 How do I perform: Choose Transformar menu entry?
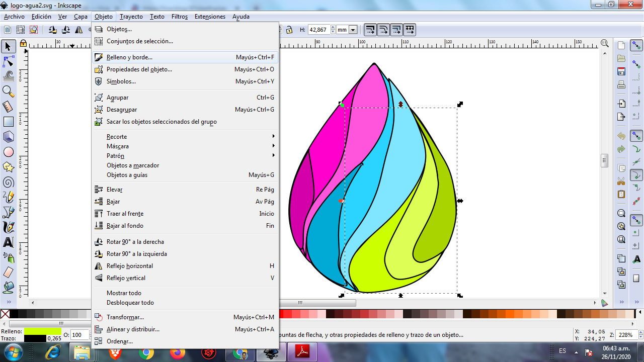click(x=185, y=317)
